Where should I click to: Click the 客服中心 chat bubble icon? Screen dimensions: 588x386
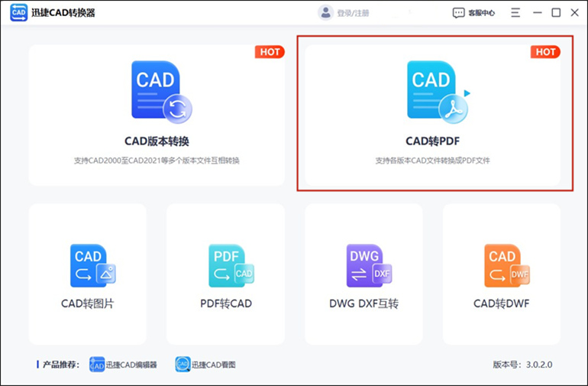tap(458, 13)
